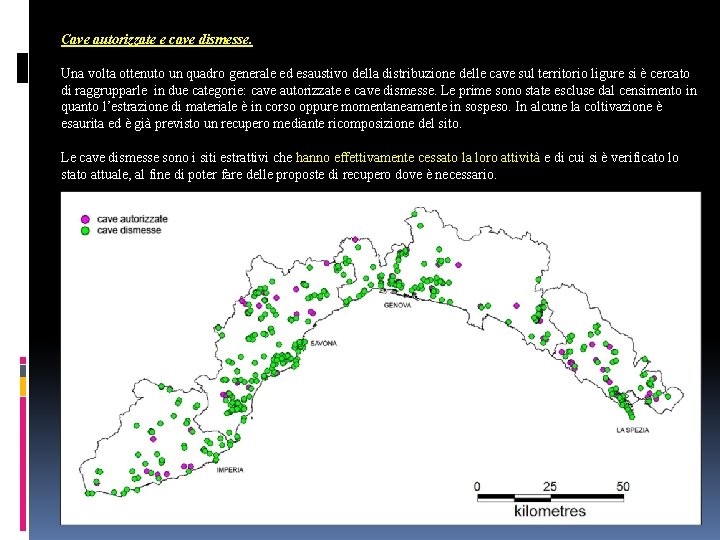720x540 pixels.
Task: Click the sentence starting 'Le cave dismesse sono i siti'
Action: (x=370, y=166)
